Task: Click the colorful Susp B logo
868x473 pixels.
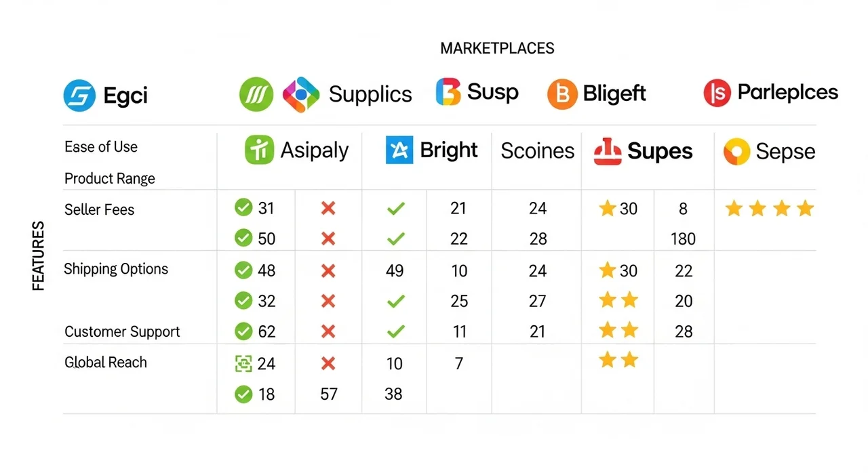Action: pos(448,92)
